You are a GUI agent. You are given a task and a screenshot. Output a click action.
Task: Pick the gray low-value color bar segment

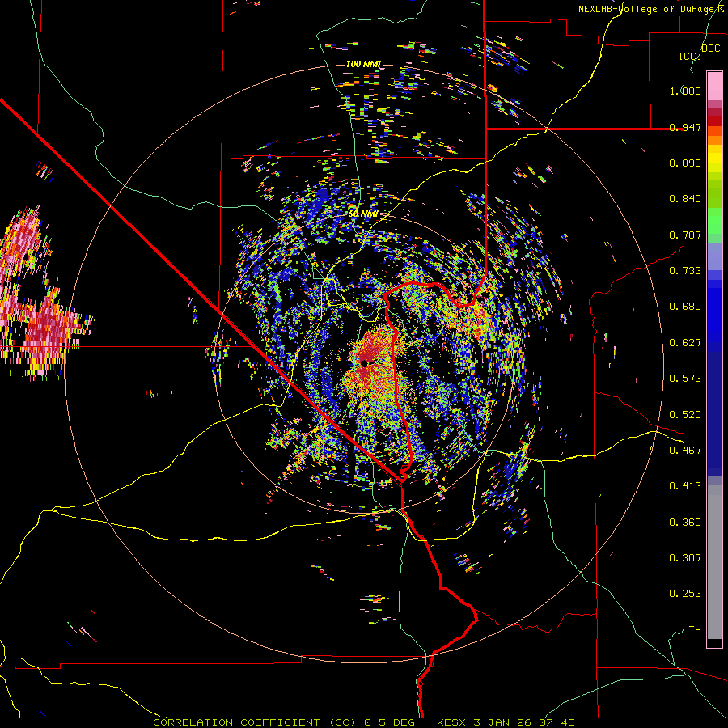click(714, 562)
